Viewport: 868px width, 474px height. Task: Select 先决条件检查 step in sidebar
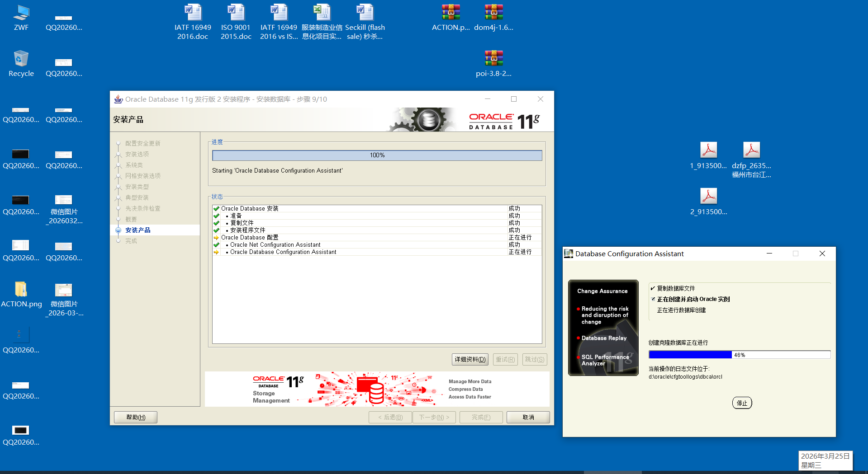coord(143,208)
